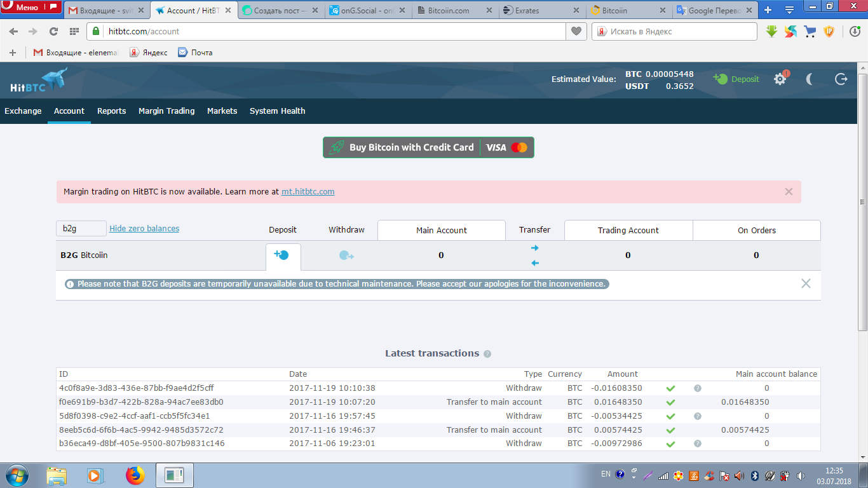868x488 pixels.
Task: Navigate to Markets
Action: pos(222,111)
